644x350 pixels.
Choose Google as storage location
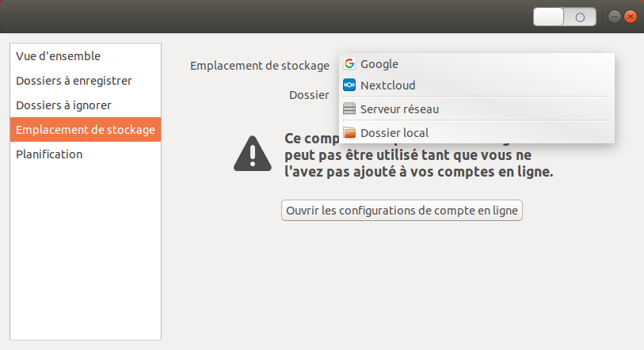tap(379, 64)
